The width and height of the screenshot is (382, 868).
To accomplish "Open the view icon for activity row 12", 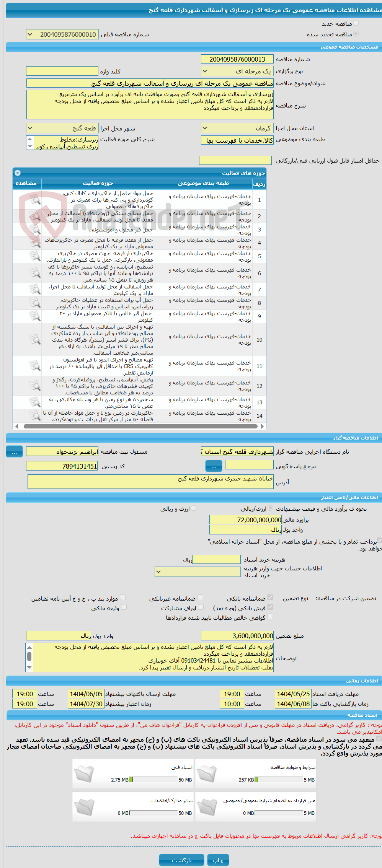I will click(x=35, y=386).
